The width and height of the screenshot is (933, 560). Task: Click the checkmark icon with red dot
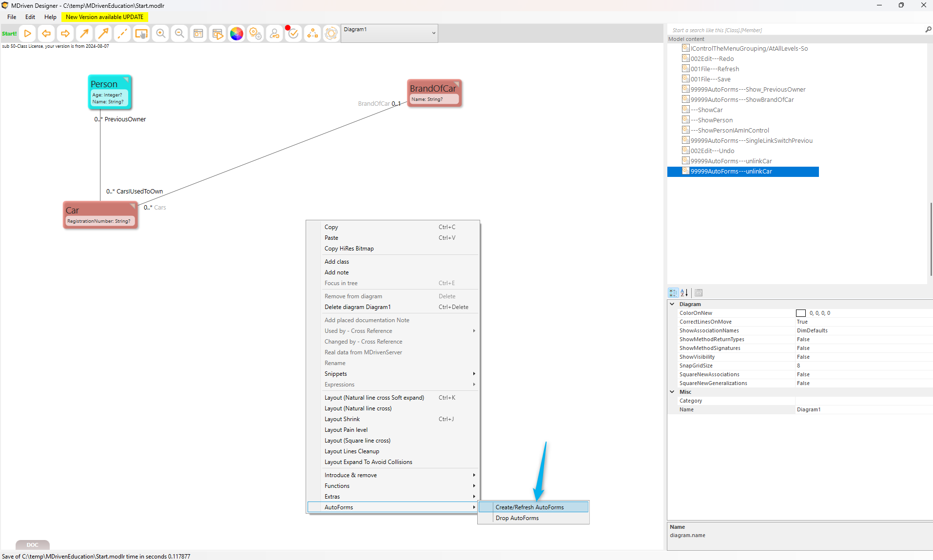pyautogui.click(x=293, y=34)
